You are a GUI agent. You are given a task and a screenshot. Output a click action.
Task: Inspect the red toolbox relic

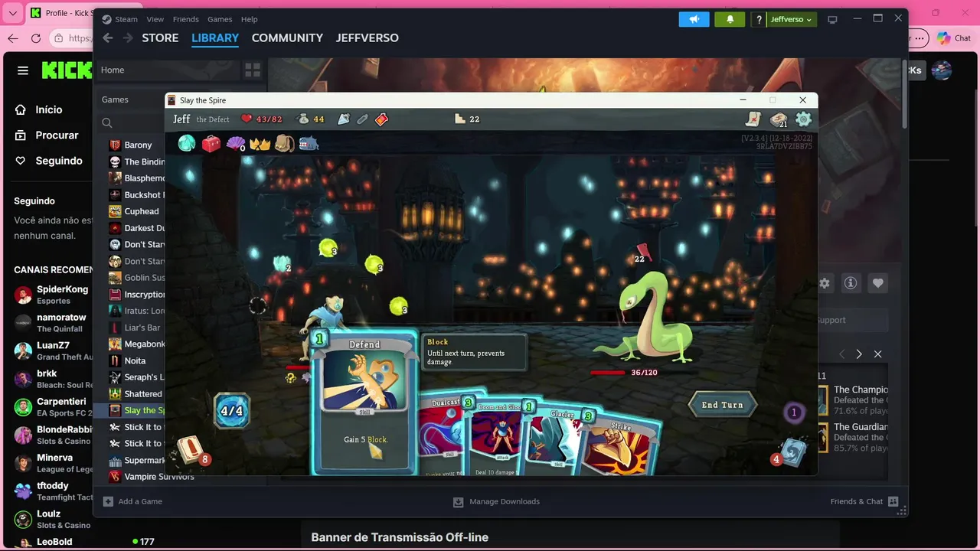pos(211,143)
